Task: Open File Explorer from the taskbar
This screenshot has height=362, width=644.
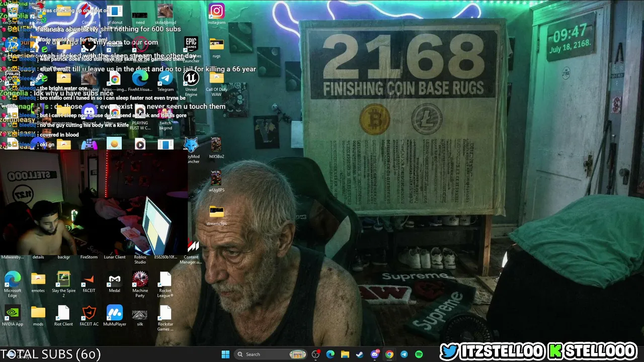Action: pos(345,354)
